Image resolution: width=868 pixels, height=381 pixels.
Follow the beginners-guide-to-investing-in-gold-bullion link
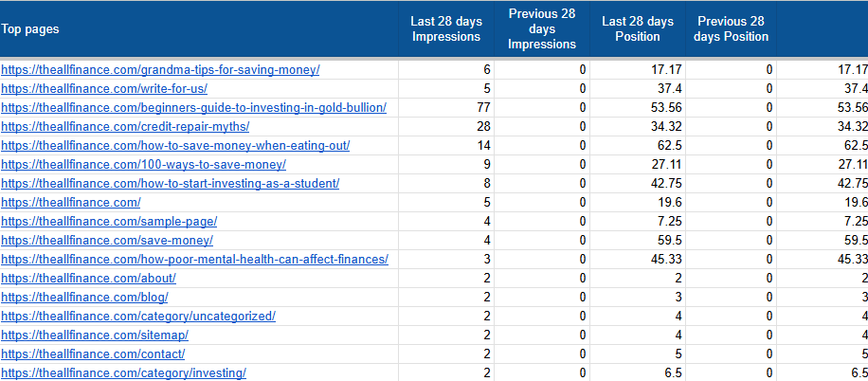point(193,108)
